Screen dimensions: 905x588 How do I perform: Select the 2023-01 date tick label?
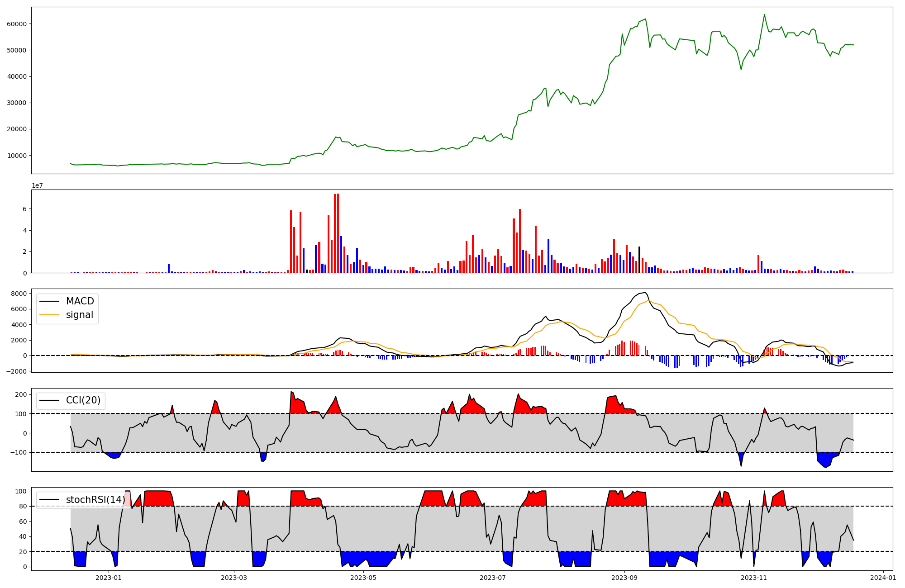point(109,578)
